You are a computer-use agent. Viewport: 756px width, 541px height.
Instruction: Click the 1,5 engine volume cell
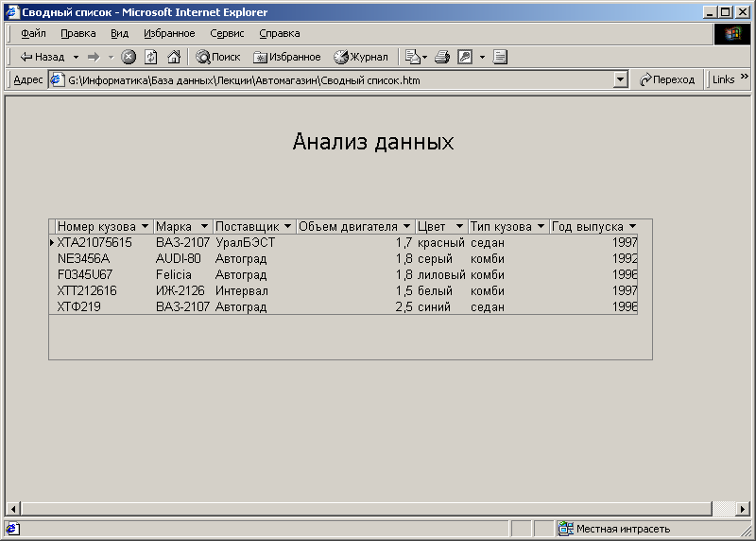pos(404,291)
